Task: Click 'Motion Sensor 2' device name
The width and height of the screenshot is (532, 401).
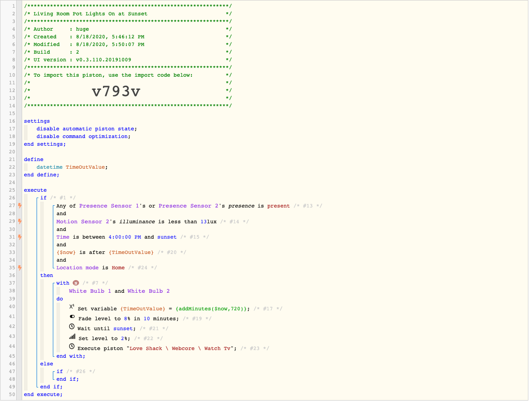Action: coord(83,221)
